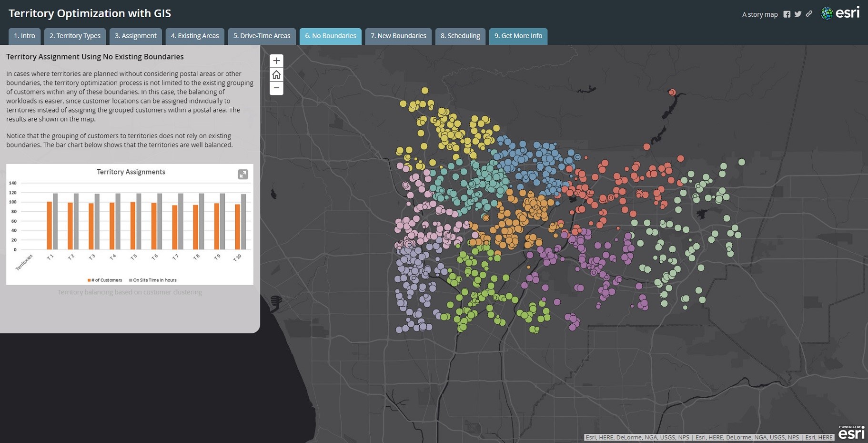The height and width of the screenshot is (443, 868).
Task: Switch to 2. Territory Types tab
Action: click(75, 36)
